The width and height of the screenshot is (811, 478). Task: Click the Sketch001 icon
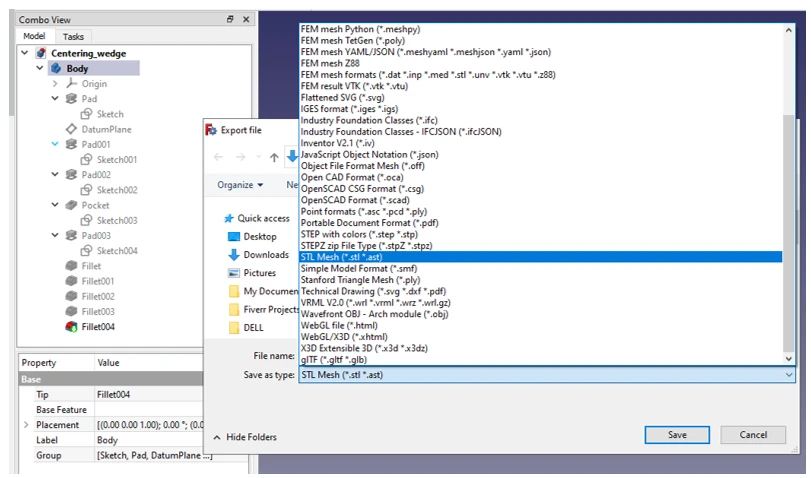pyautogui.click(x=86, y=159)
